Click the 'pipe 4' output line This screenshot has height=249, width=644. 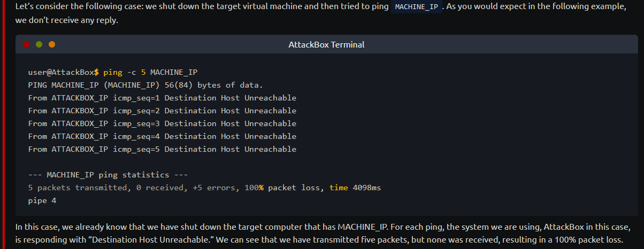click(42, 200)
